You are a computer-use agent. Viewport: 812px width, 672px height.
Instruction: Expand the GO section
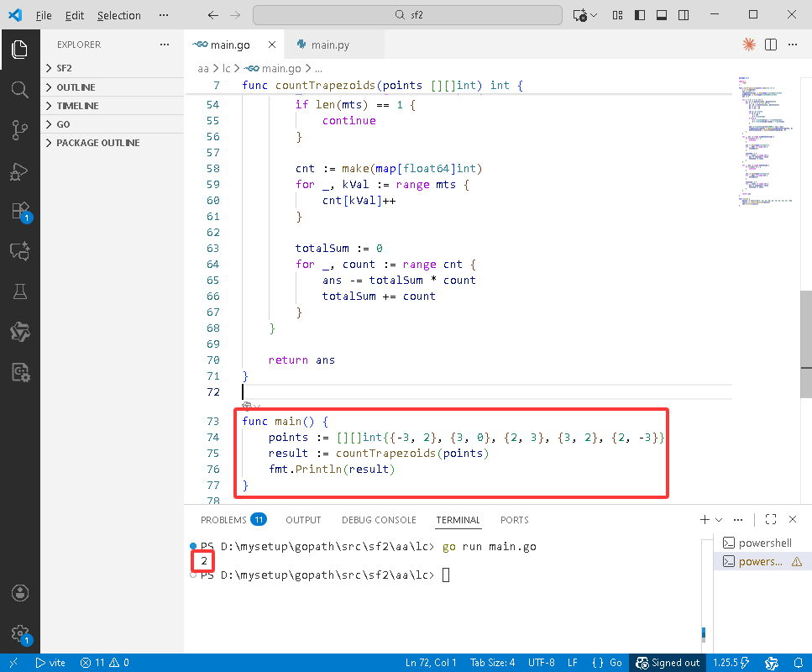[x=112, y=124]
